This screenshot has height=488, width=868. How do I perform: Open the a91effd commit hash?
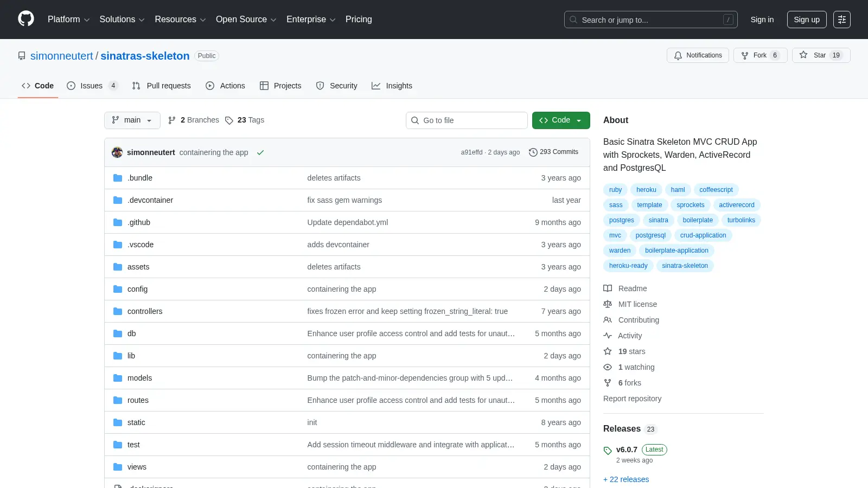[x=471, y=152]
